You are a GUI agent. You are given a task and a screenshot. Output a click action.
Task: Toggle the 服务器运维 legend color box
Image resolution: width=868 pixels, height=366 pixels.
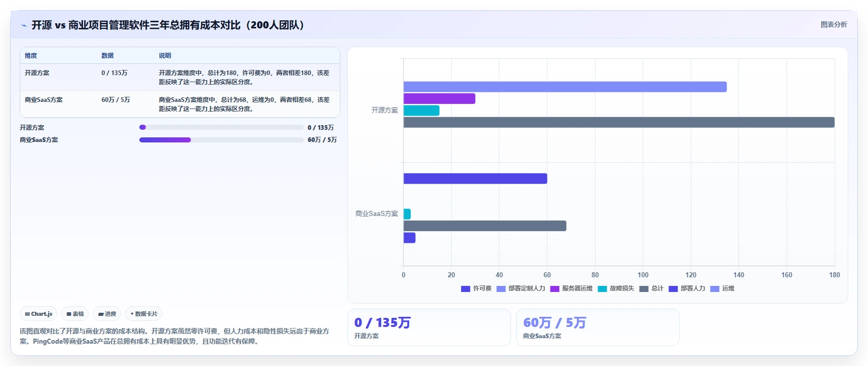tap(555, 288)
